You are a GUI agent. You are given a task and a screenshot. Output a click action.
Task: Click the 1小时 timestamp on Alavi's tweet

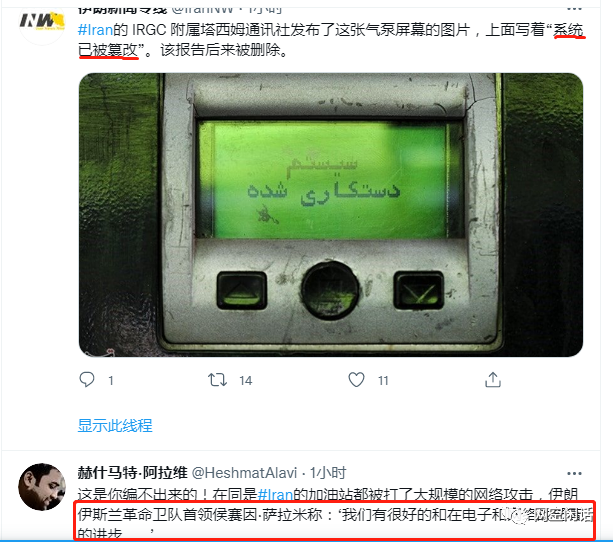coord(328,473)
